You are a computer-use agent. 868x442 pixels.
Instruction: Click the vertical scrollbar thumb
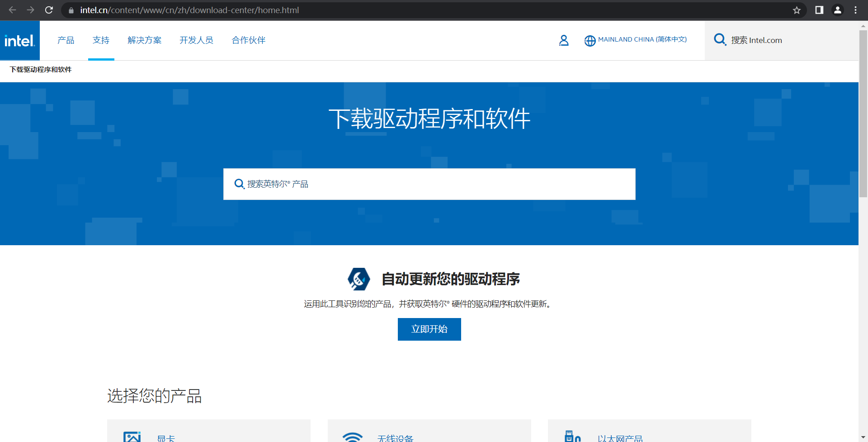[863, 114]
